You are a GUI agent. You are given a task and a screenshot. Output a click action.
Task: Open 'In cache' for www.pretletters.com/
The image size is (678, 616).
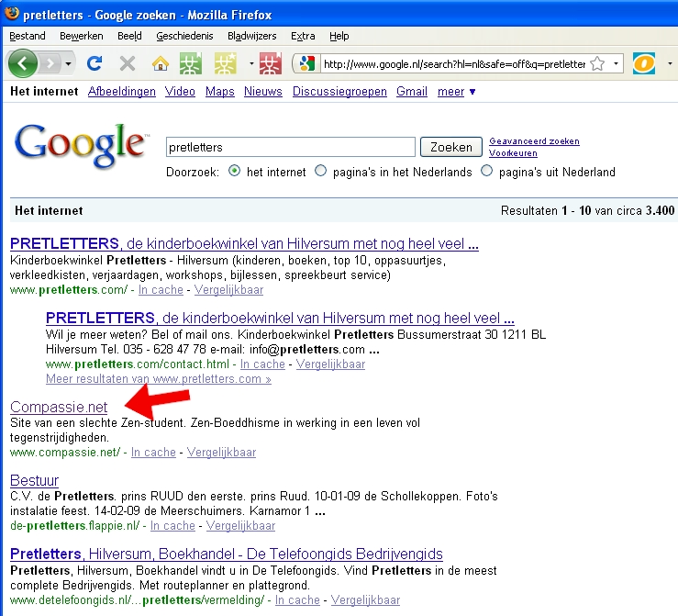[161, 289]
